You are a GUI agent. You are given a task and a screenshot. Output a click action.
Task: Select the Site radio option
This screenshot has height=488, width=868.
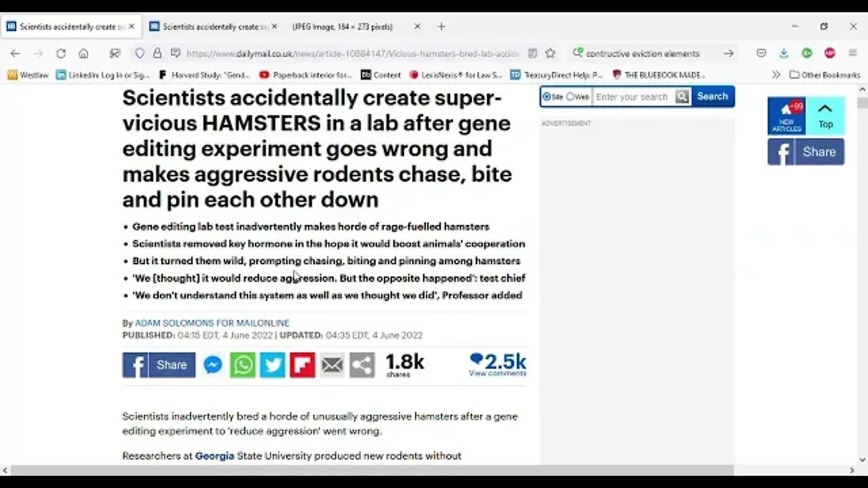547,97
